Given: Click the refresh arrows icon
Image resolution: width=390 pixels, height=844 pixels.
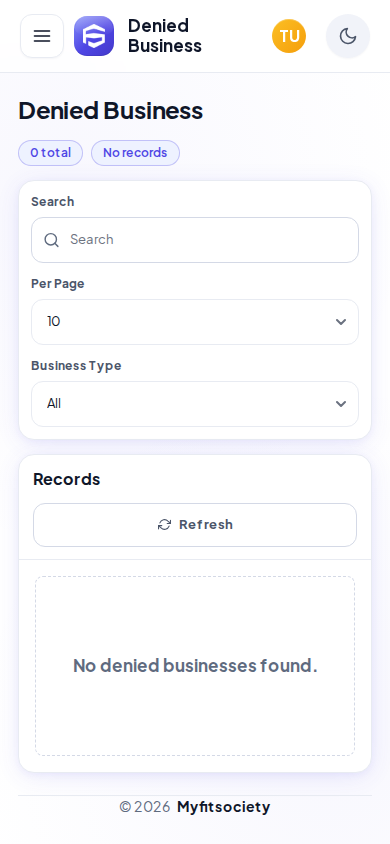Looking at the screenshot, I should click(x=164, y=525).
